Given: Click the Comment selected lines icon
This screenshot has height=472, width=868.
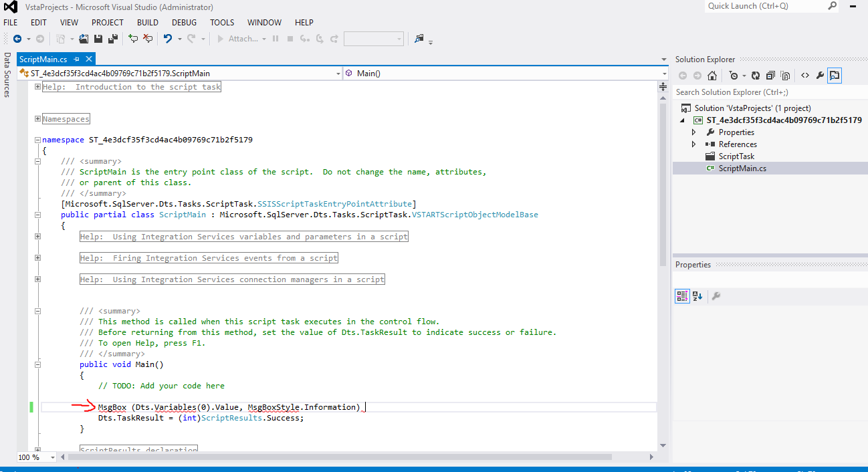Looking at the screenshot, I should coord(133,39).
